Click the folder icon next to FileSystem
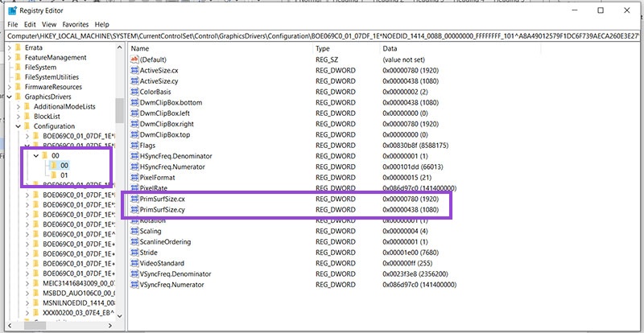 pyautogui.click(x=18, y=68)
